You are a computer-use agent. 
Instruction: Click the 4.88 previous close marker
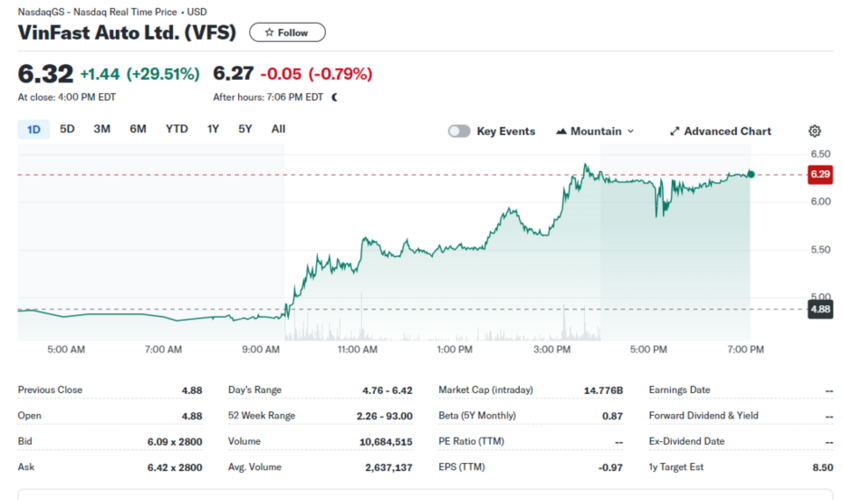coord(820,309)
